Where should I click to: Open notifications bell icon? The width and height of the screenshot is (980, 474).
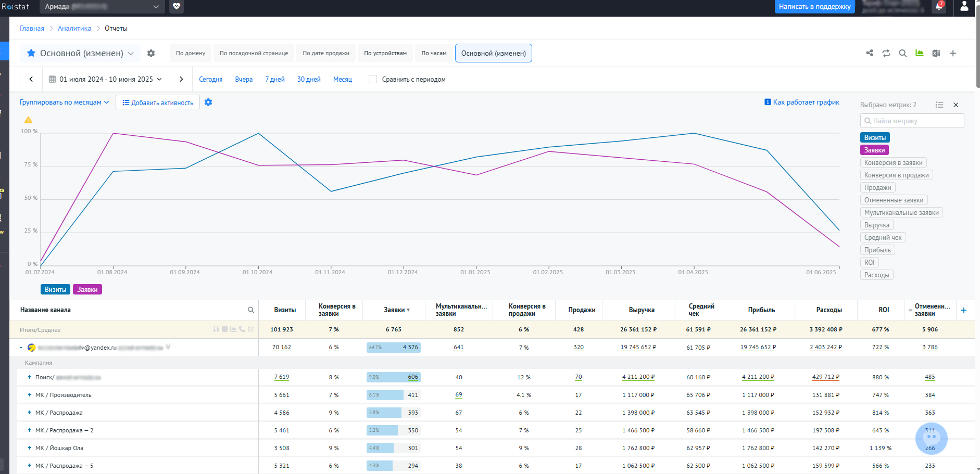(x=939, y=7)
